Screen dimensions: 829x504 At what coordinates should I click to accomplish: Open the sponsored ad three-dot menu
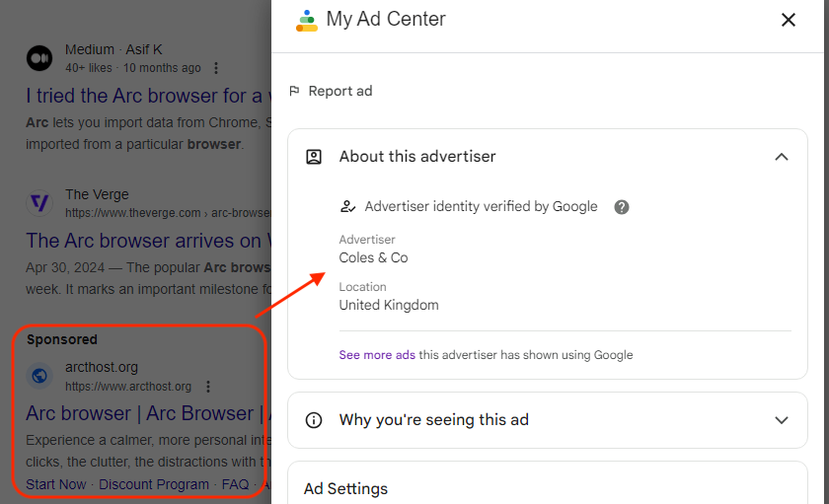click(x=207, y=387)
